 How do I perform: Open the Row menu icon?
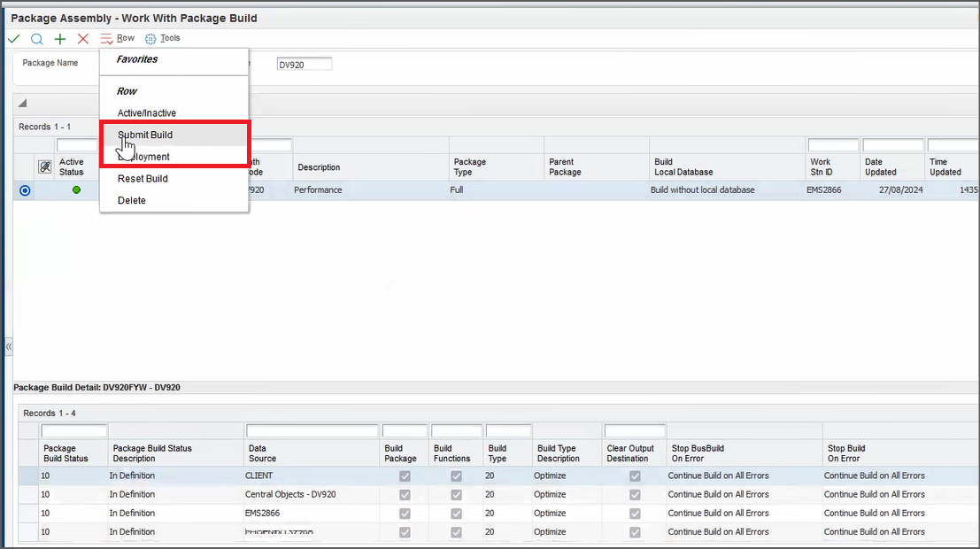tap(106, 39)
